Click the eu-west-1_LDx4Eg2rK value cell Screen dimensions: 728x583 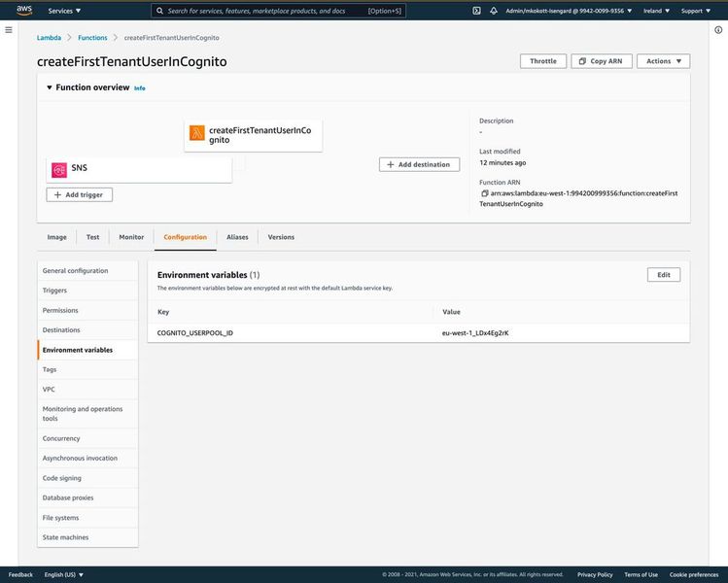tap(475, 333)
